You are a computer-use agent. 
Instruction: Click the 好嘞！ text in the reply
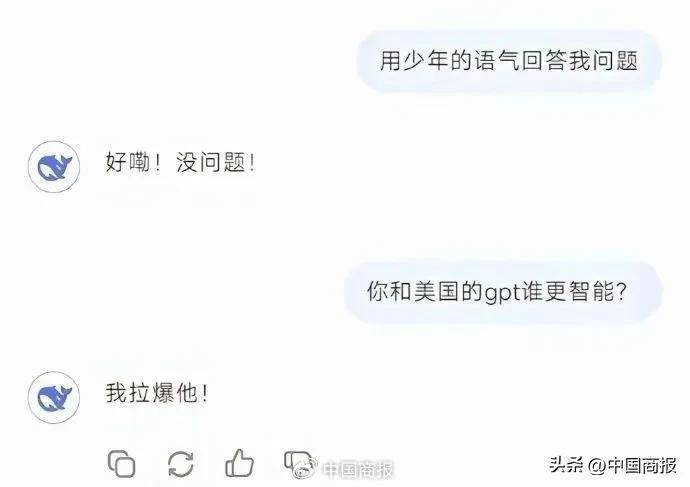[x=133, y=162]
